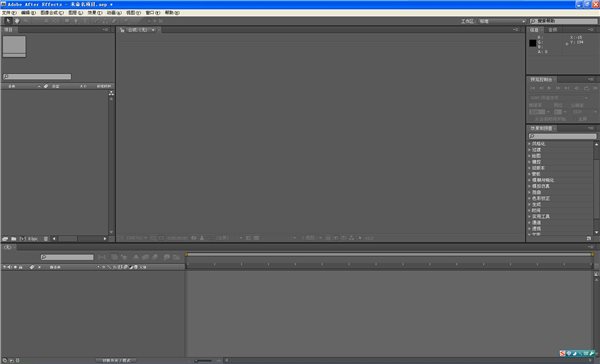The height and width of the screenshot is (364, 600).
Task: Open the 工作区 workspace dropdown
Action: pyautogui.click(x=502, y=21)
